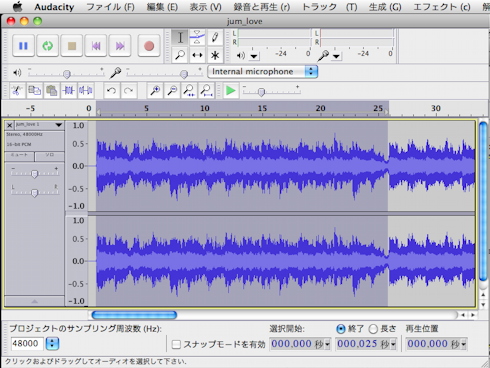Skip to end of the track

coord(120,46)
